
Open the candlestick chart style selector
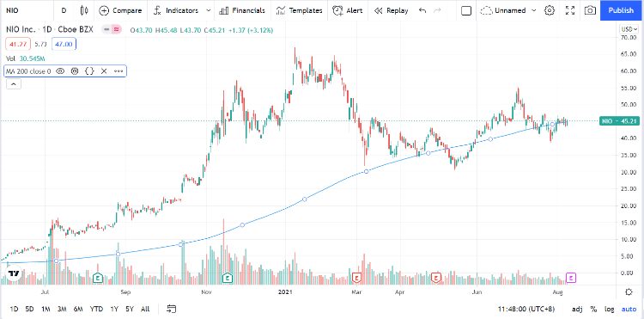tap(85, 10)
